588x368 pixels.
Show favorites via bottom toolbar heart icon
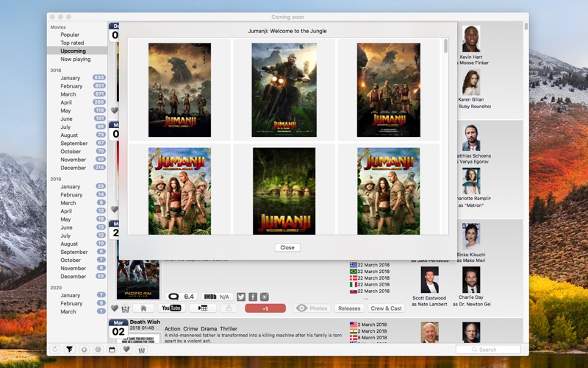click(126, 349)
